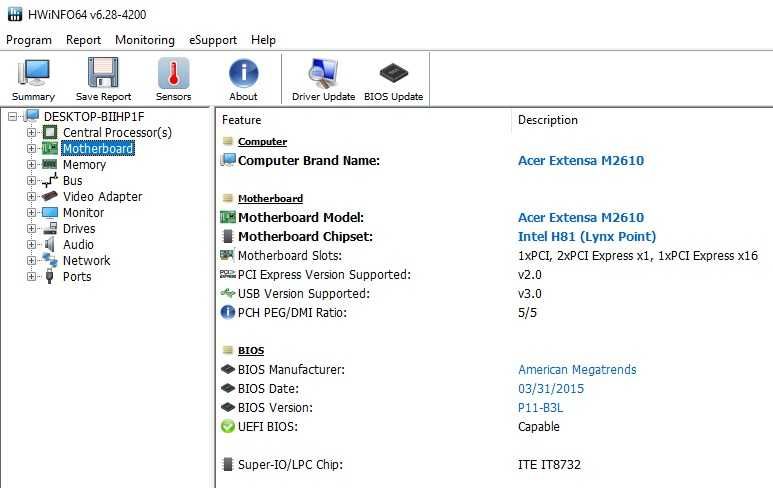Expand the Bus tree node

[31, 180]
